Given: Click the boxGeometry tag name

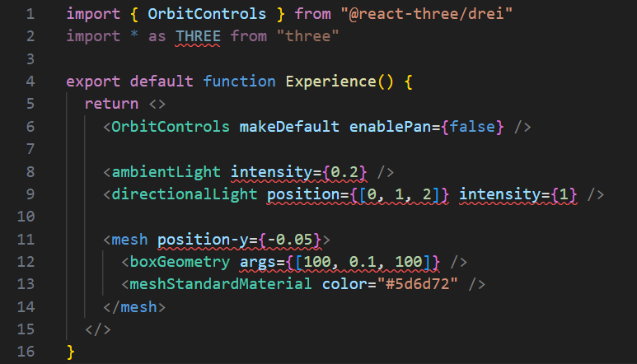Looking at the screenshot, I should 180,262.
